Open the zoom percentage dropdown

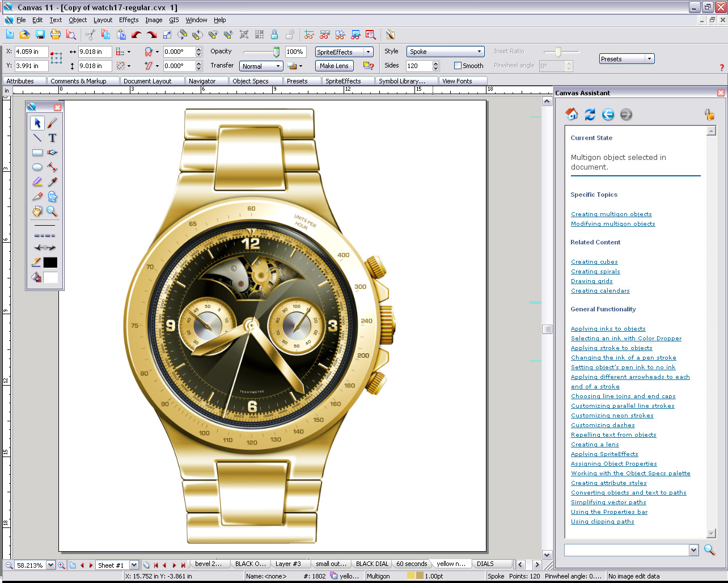50,565
